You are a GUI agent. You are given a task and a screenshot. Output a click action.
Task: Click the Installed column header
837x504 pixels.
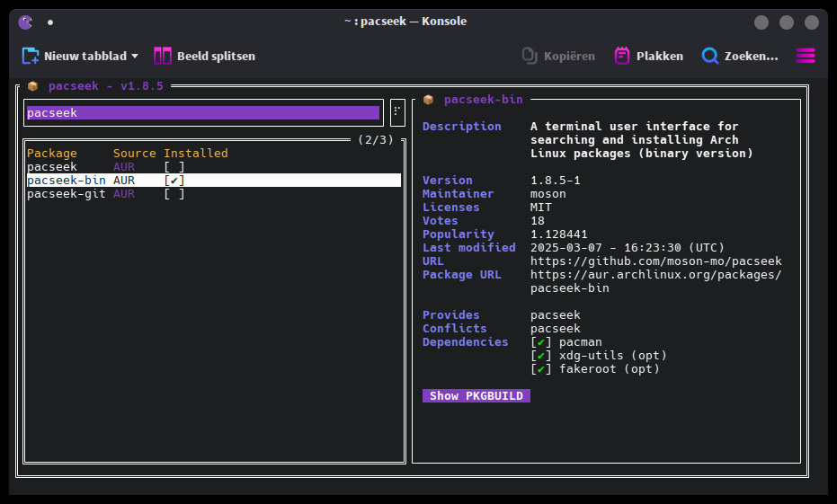click(196, 153)
